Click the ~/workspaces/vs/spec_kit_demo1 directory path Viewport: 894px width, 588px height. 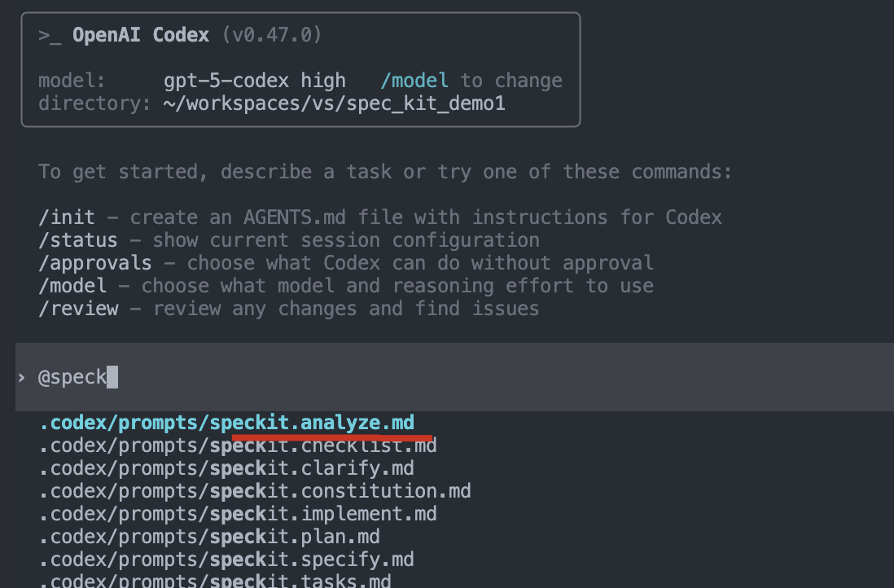335,103
